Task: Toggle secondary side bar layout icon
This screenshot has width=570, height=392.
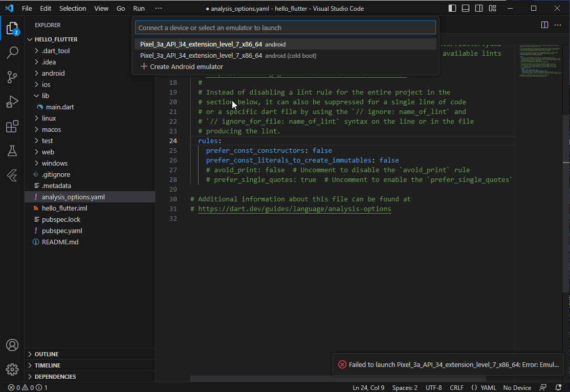Action: tap(479, 8)
